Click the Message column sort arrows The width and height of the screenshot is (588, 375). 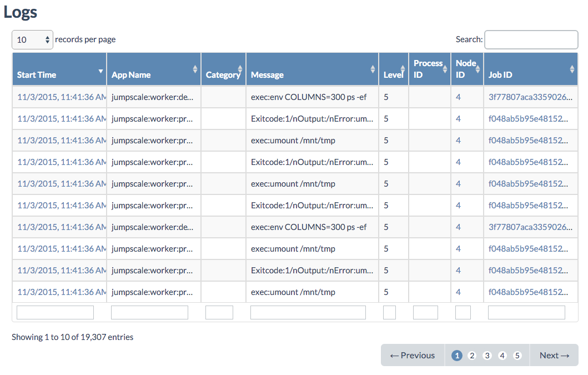pos(373,69)
